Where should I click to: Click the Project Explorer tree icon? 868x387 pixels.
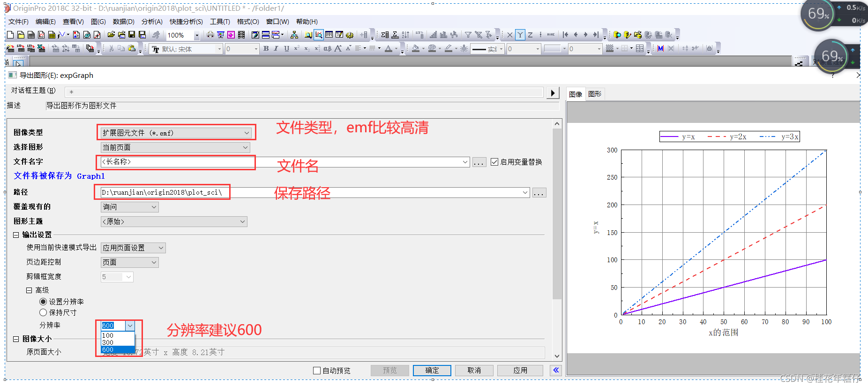[x=294, y=35]
